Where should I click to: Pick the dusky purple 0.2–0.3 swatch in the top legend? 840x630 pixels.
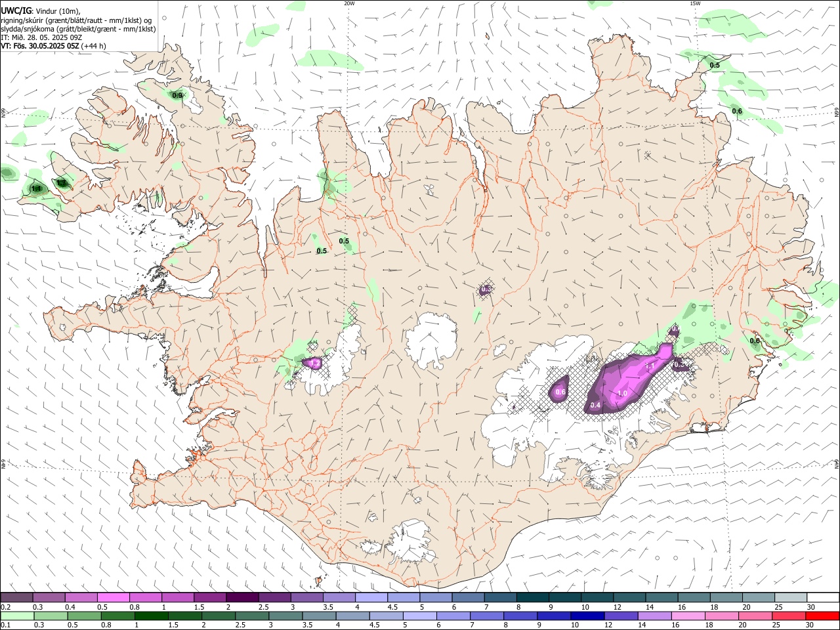coord(16,597)
